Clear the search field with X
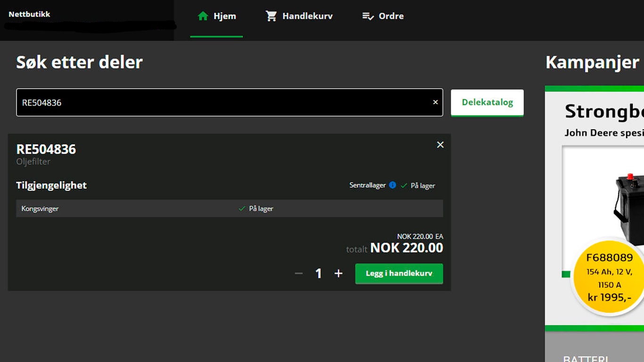Screen dimensions: 644x362 [435, 102]
